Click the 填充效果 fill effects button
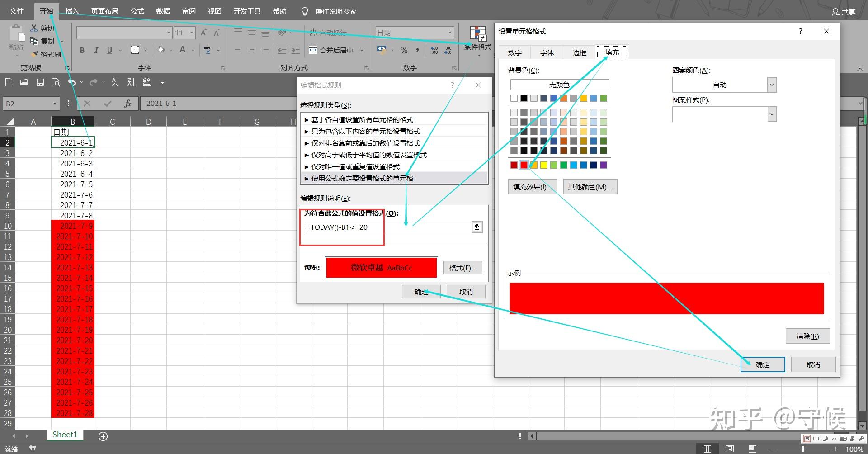Screen dimensions: 868x454 click(x=533, y=187)
